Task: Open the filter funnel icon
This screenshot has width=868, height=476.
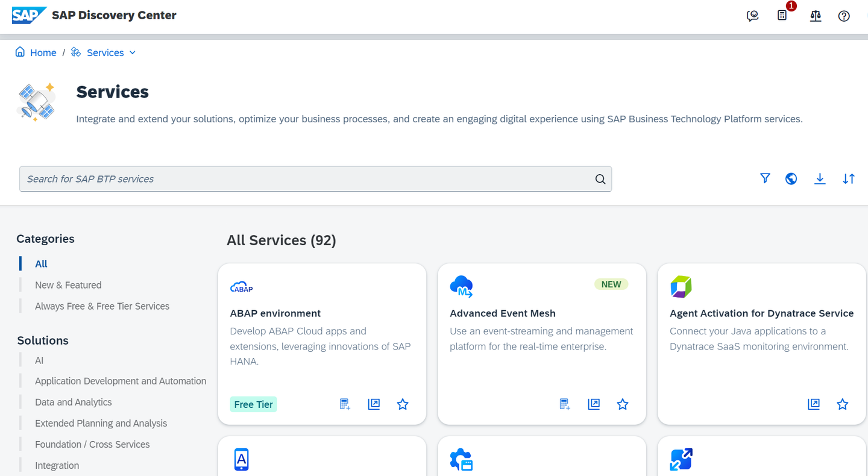Action: 765,178
